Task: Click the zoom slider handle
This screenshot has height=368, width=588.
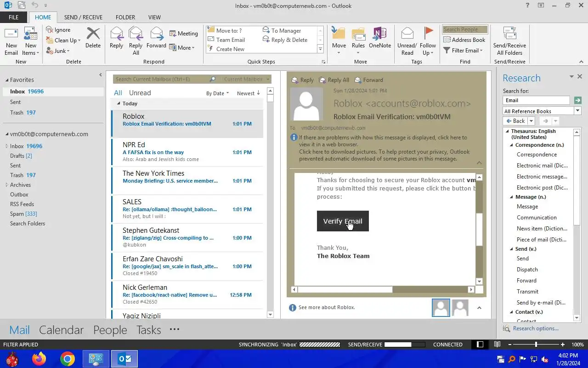Action: pyautogui.click(x=536, y=345)
